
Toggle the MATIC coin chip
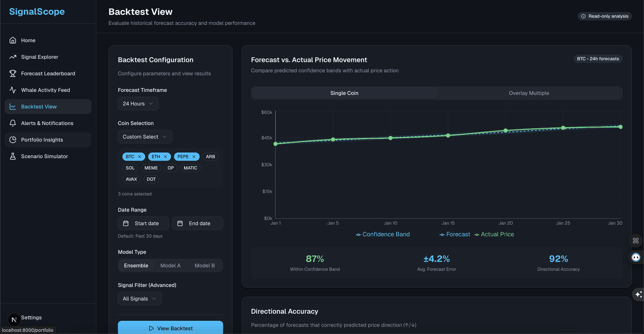click(x=190, y=168)
